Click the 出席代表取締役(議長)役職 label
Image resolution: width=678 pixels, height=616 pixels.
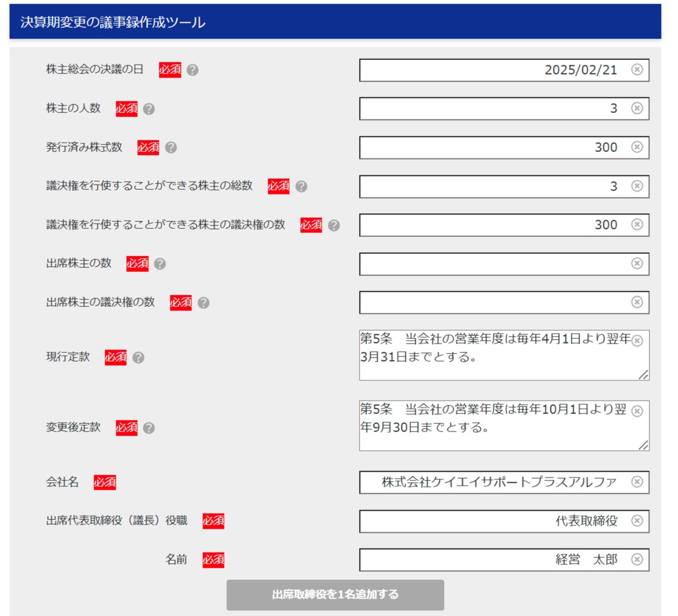click(117, 521)
